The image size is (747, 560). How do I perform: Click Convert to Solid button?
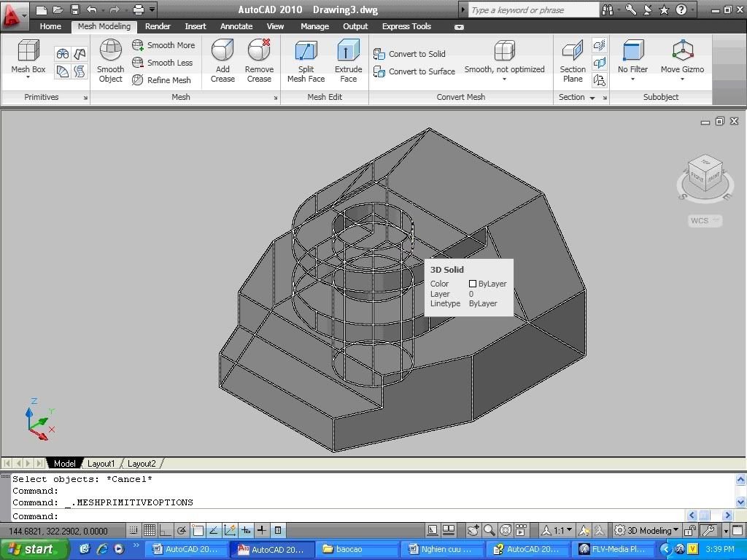coord(409,54)
